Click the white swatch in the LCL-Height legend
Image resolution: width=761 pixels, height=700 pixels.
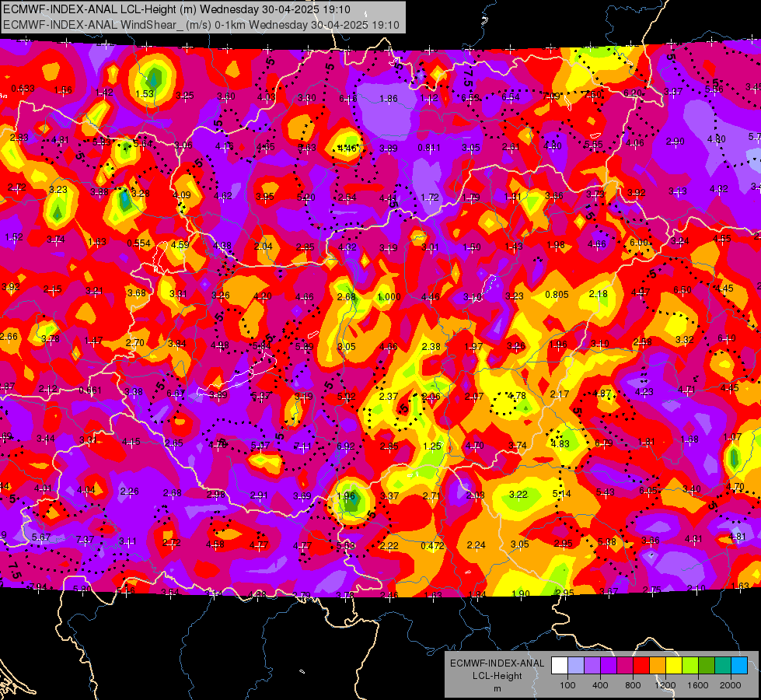pos(560,666)
